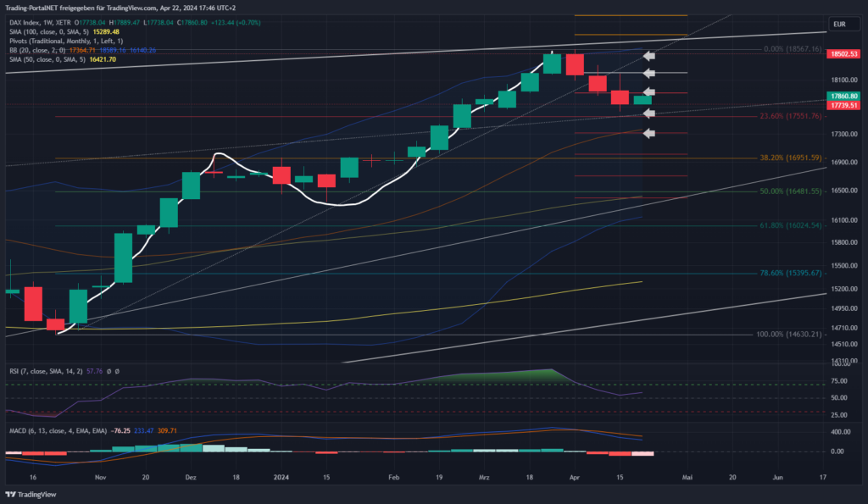This screenshot has height=504, width=868.
Task: Select the SMA 100 indicator legend
Action: pos(42,31)
